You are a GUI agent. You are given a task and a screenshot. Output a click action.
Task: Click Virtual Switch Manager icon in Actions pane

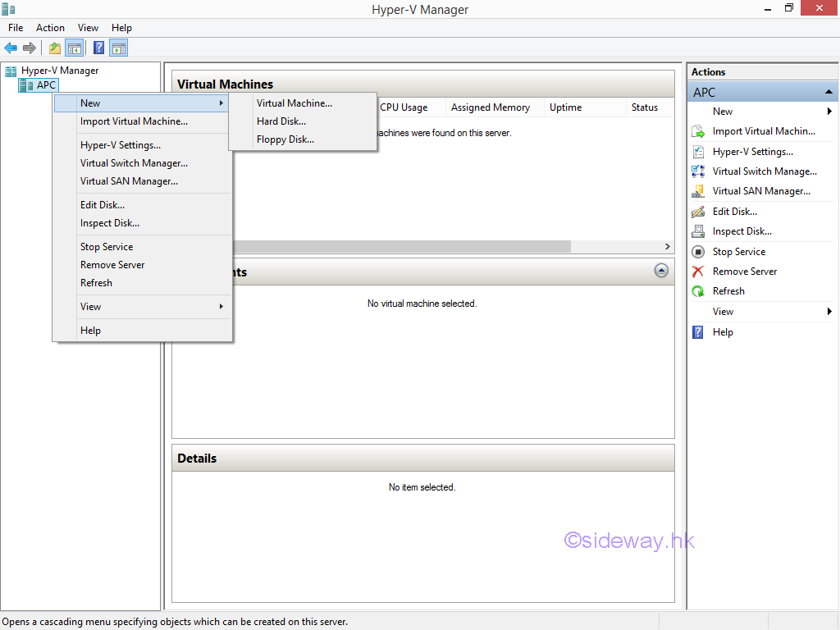(x=698, y=171)
